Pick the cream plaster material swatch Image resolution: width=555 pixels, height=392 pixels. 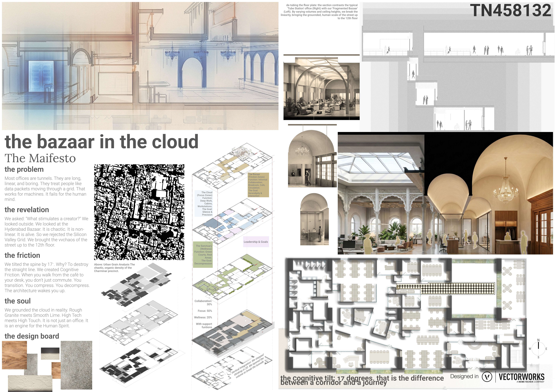pos(30,384)
